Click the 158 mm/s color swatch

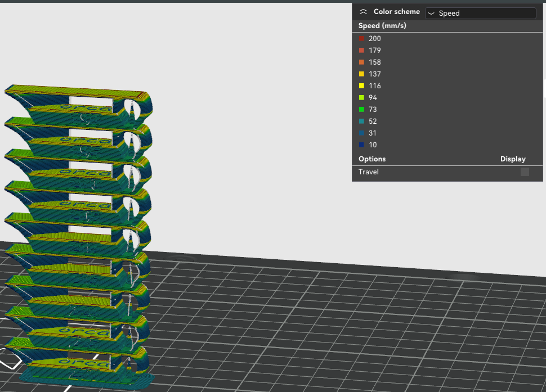361,62
